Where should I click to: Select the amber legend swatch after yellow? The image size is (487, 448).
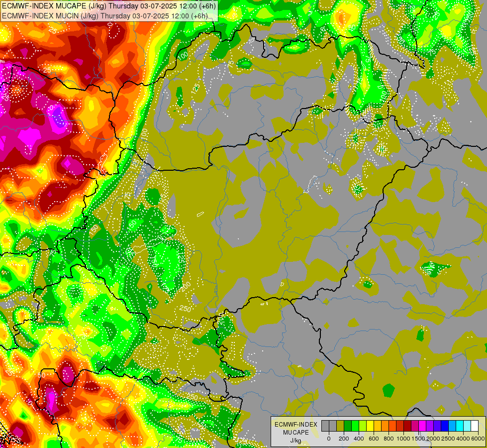click(x=378, y=426)
